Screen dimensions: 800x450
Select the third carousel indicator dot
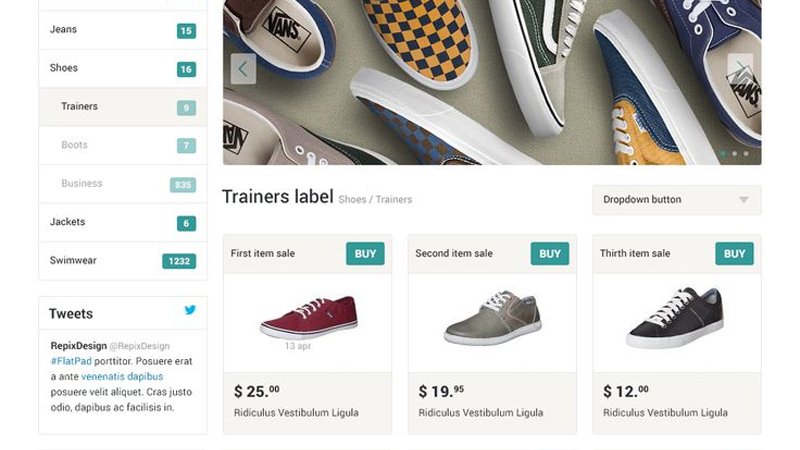tap(746, 153)
